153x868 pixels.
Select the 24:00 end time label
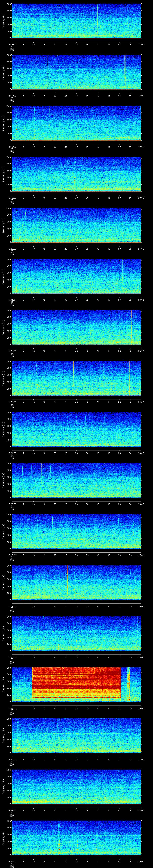coord(141,402)
